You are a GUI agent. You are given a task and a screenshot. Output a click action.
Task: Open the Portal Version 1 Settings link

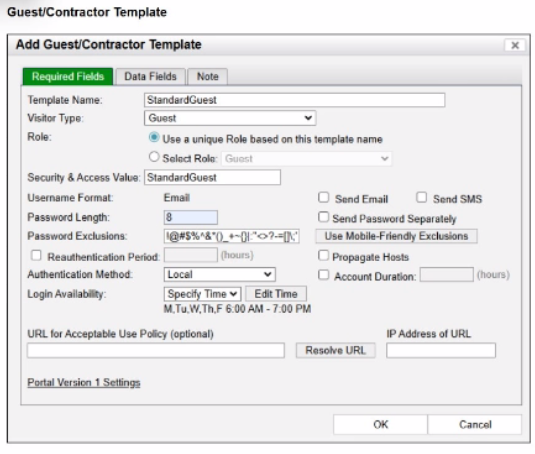tap(84, 383)
